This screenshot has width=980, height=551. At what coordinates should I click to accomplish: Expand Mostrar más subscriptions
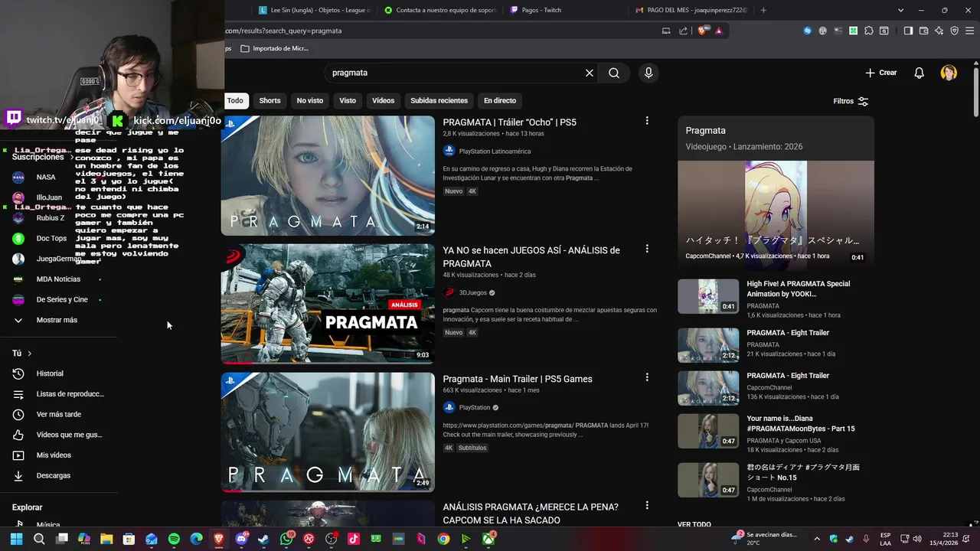57,320
